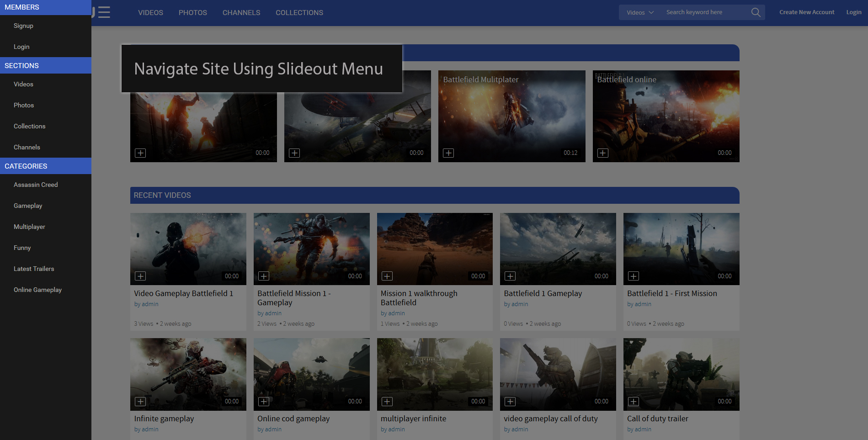Click plus icon on Battlefield Mission 1 - Gameplay
The width and height of the screenshot is (868, 440).
[264, 276]
